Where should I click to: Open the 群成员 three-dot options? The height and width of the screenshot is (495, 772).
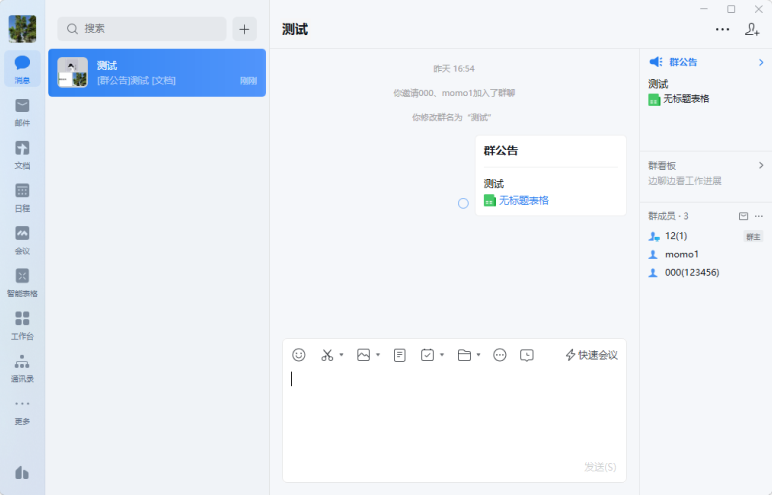(x=759, y=216)
